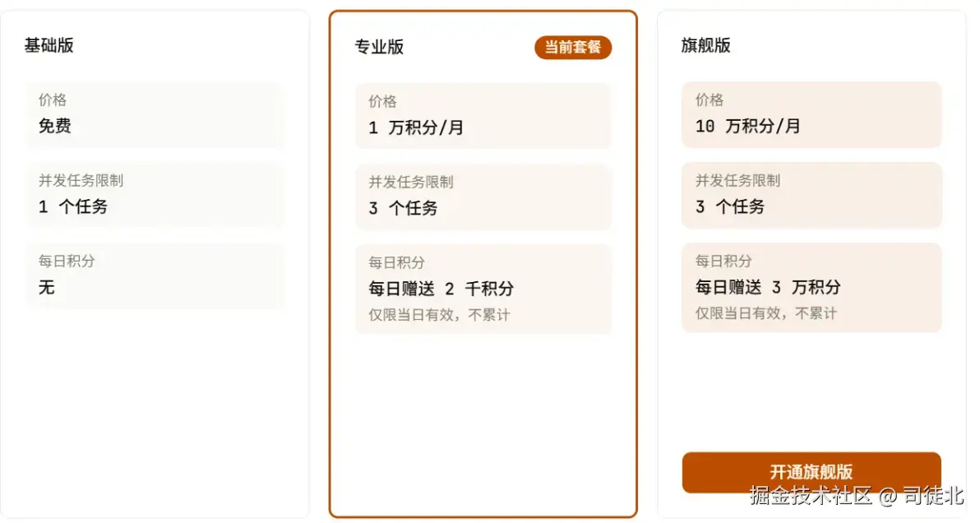Click the 1 个任务 concurrency limit box
This screenshot has height=523, width=980.
pyautogui.click(x=155, y=195)
